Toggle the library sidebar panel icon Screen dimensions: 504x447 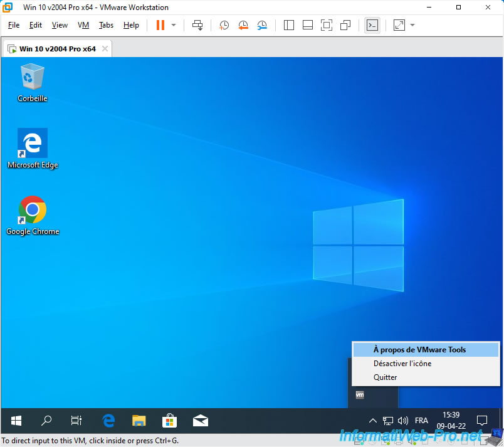288,25
